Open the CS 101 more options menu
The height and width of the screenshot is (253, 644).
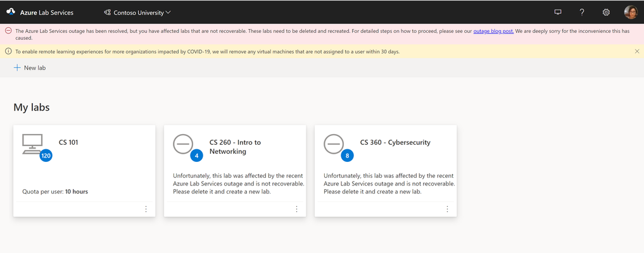tap(146, 209)
